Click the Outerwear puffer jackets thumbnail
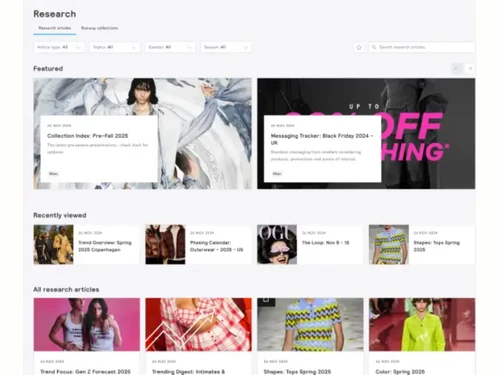 pos(165,244)
